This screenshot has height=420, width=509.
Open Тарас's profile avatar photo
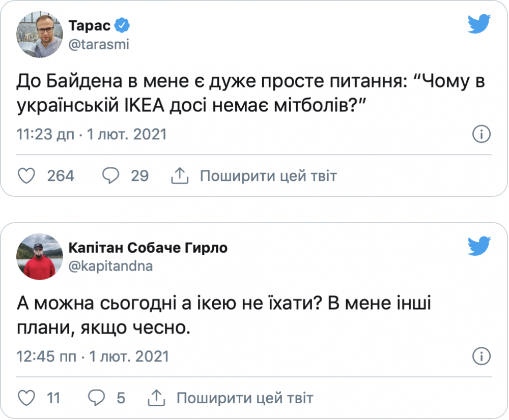click(x=40, y=35)
